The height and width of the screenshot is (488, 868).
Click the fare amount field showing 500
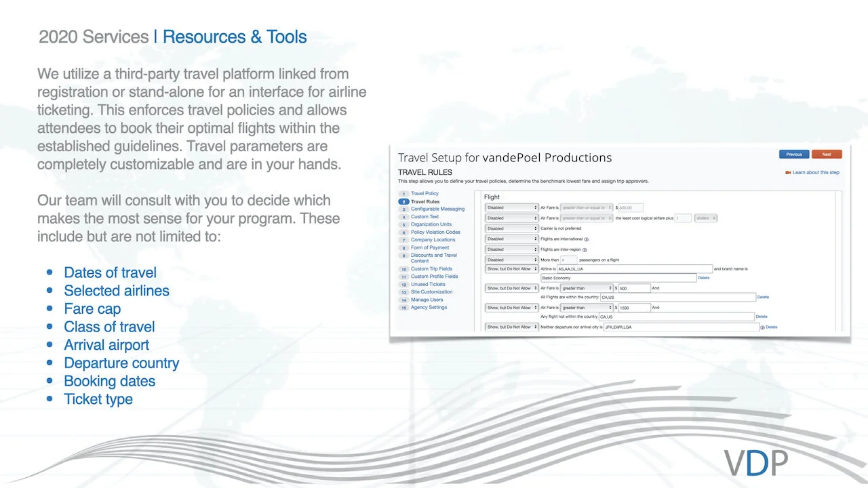[x=635, y=288]
